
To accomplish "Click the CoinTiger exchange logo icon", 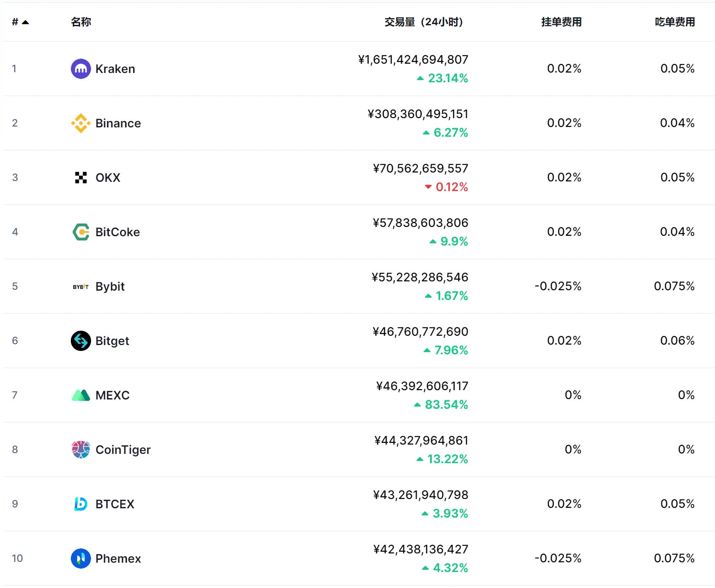I will pos(81,450).
